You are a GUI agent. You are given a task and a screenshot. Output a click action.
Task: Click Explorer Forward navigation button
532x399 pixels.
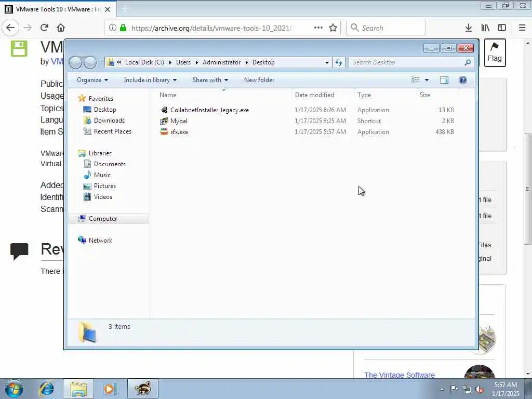click(90, 62)
